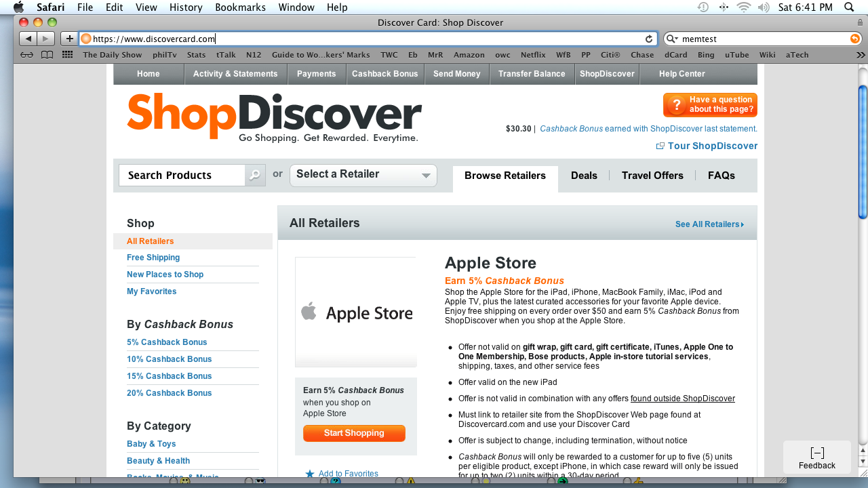Open the History menu
The image size is (868, 488).
[186, 7]
